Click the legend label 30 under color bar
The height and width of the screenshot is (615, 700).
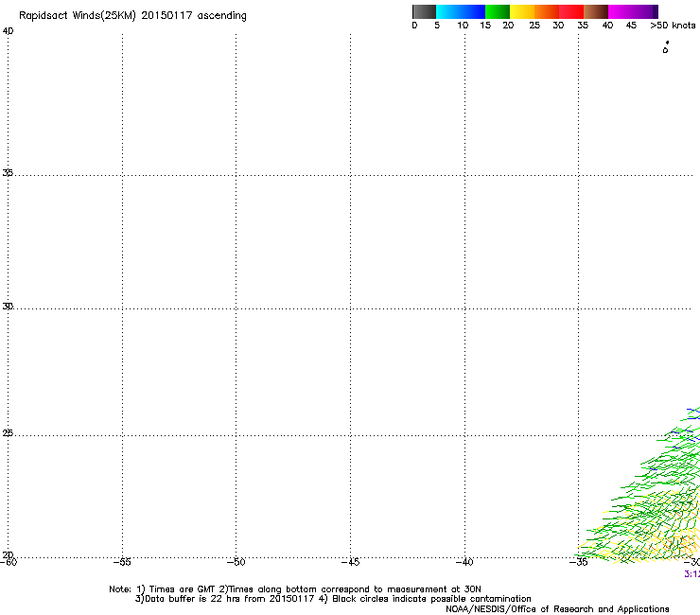coord(558,26)
